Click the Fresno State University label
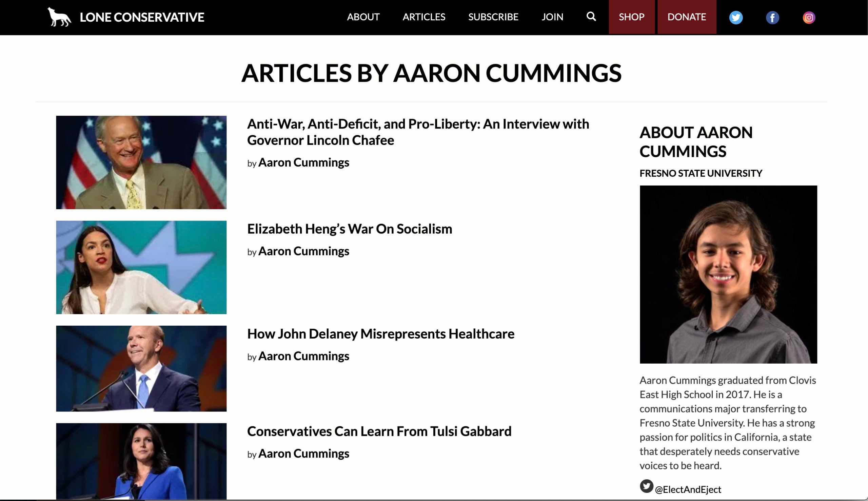The height and width of the screenshot is (501, 868). (x=701, y=173)
